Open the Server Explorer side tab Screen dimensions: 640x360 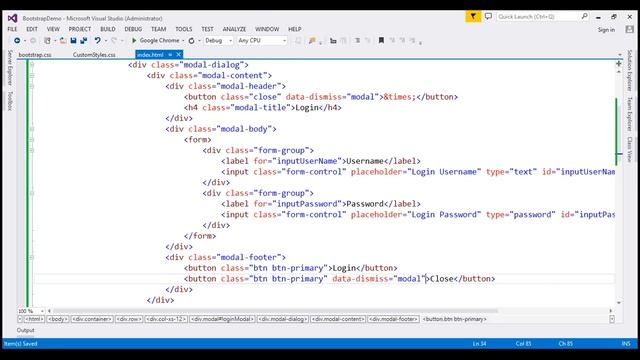coord(10,67)
